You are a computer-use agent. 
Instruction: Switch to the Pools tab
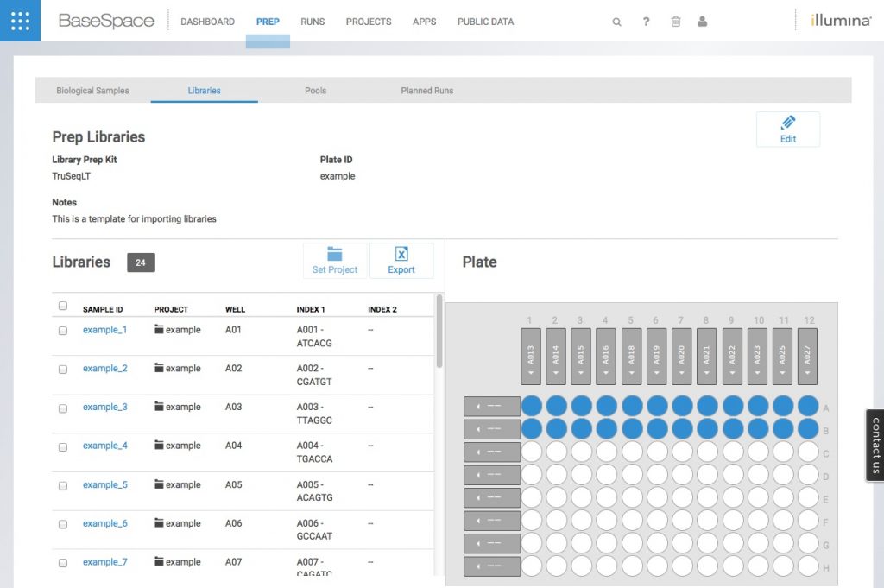315,90
